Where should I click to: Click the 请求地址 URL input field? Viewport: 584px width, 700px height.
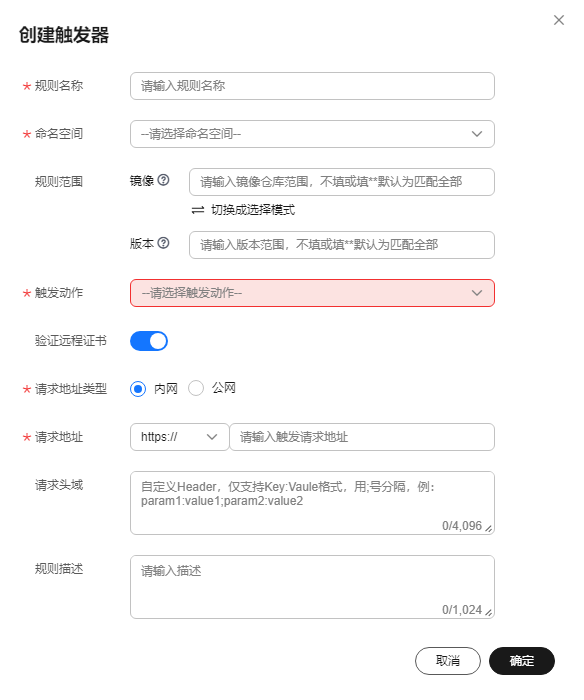362,437
